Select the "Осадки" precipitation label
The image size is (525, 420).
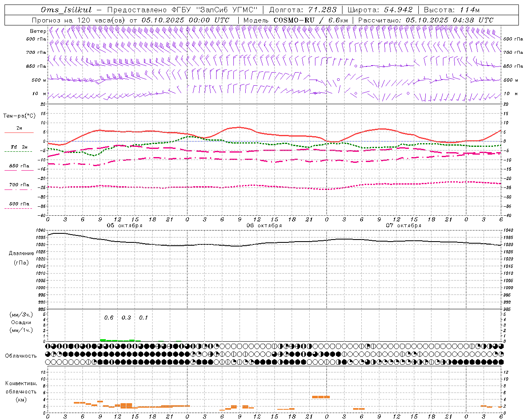[21, 322]
